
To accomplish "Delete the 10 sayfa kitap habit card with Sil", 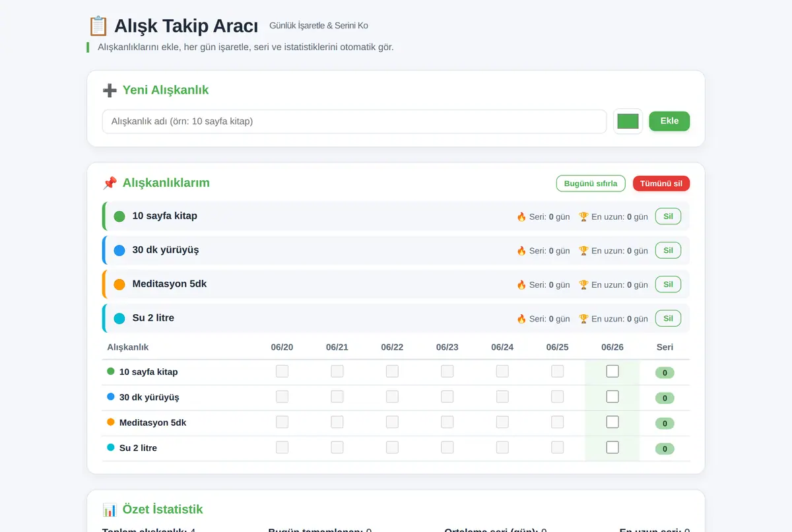I will click(668, 216).
